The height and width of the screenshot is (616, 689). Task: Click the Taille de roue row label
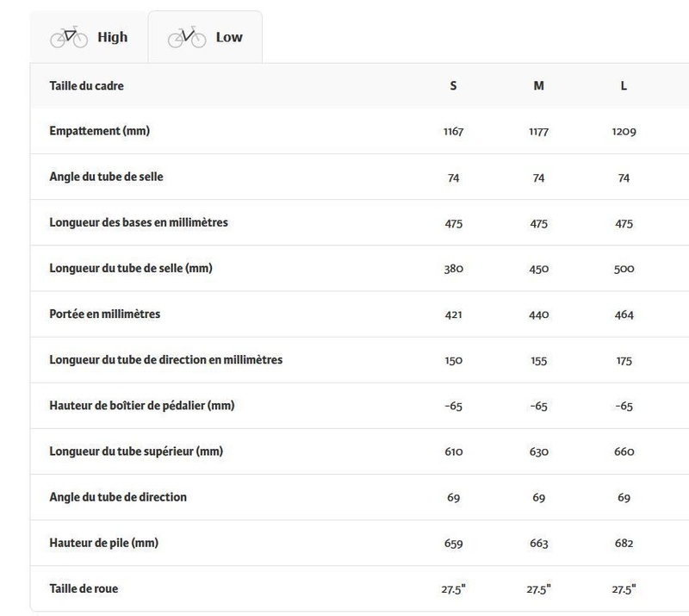click(84, 588)
